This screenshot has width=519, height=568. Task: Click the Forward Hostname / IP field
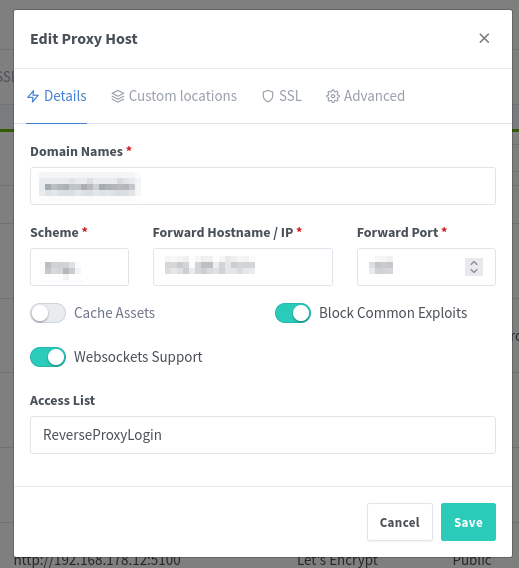(243, 267)
